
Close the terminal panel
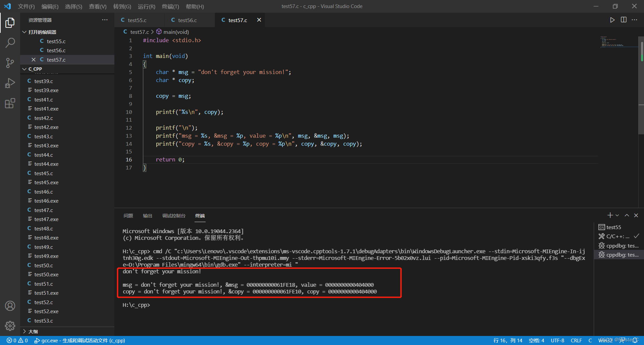(636, 215)
